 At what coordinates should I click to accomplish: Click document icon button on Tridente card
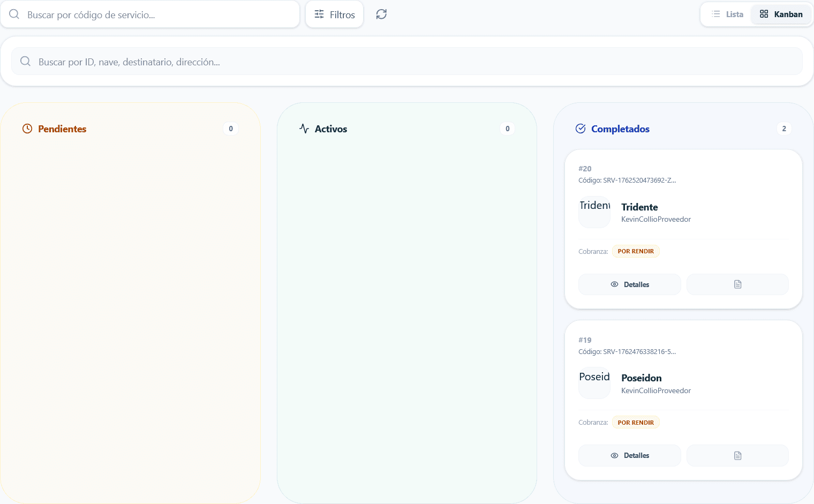point(738,284)
